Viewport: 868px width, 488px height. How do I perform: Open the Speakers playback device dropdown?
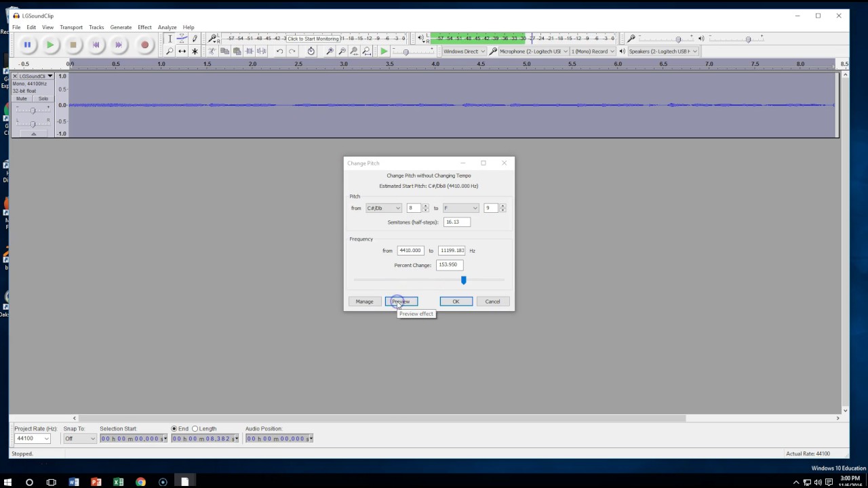click(663, 51)
